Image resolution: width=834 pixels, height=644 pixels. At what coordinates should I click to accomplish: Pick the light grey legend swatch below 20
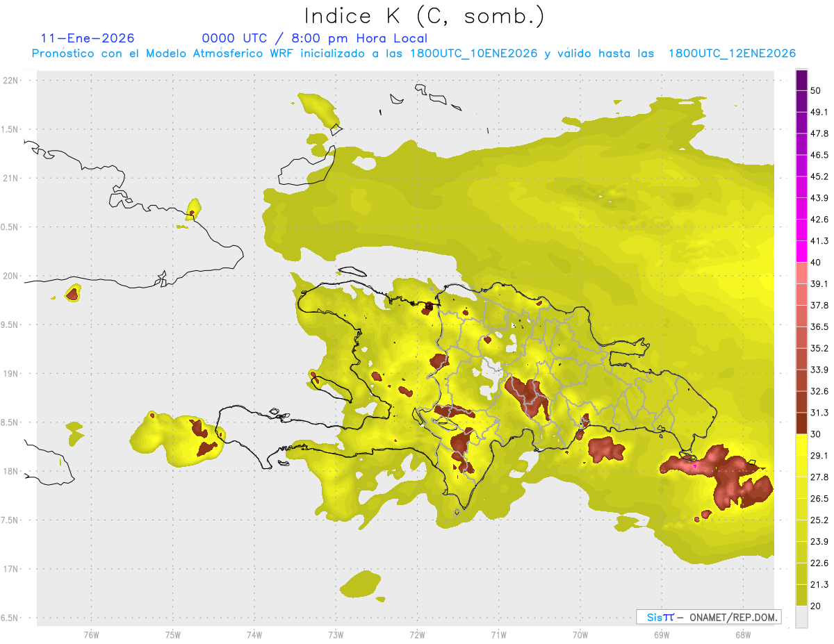(801, 616)
